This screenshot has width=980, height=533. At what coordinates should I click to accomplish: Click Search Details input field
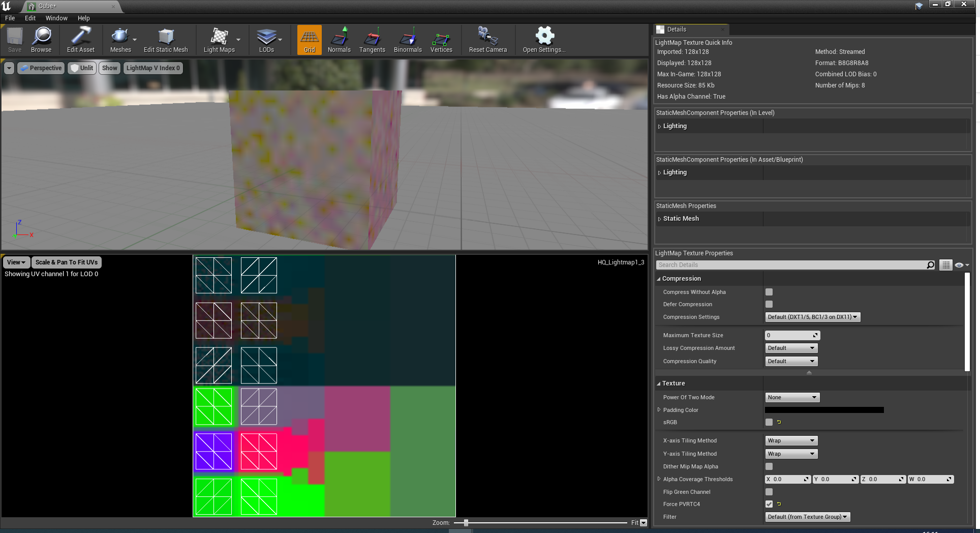[x=791, y=265]
